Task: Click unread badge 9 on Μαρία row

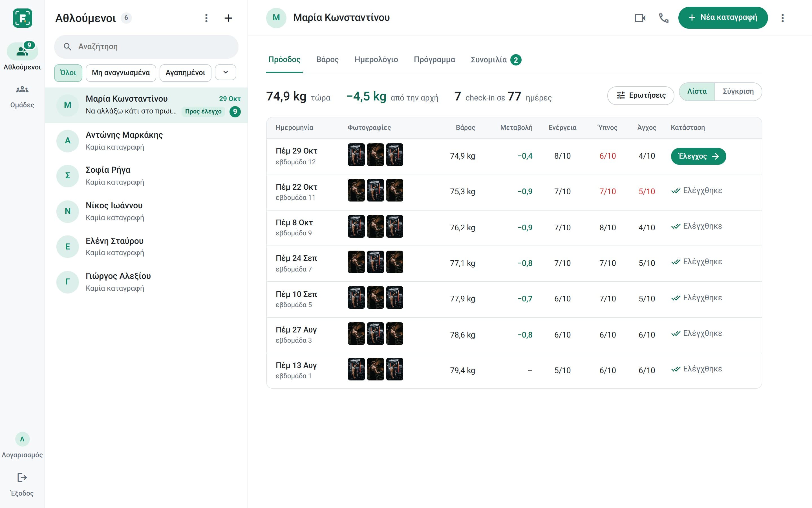Action: (x=235, y=111)
